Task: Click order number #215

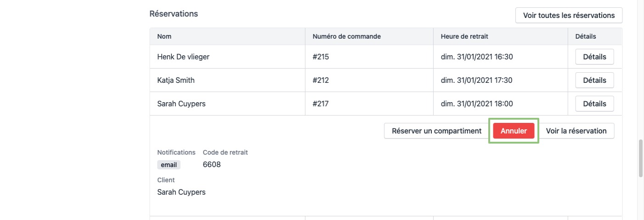Action: point(321,57)
